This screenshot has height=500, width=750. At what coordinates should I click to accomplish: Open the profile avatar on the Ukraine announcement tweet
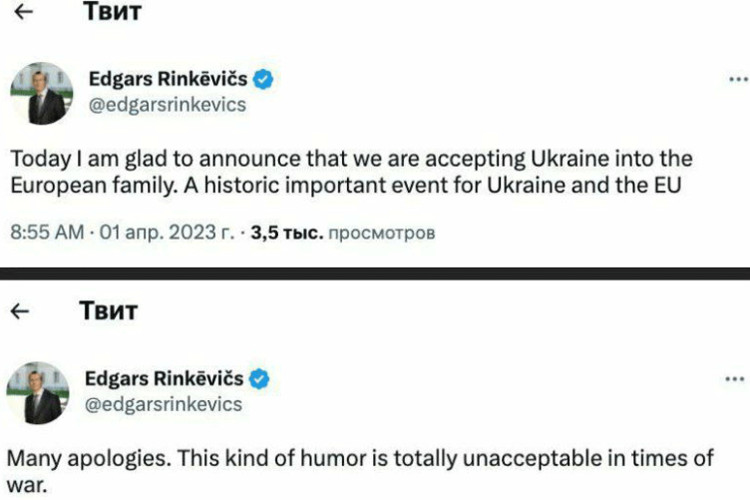(x=41, y=93)
